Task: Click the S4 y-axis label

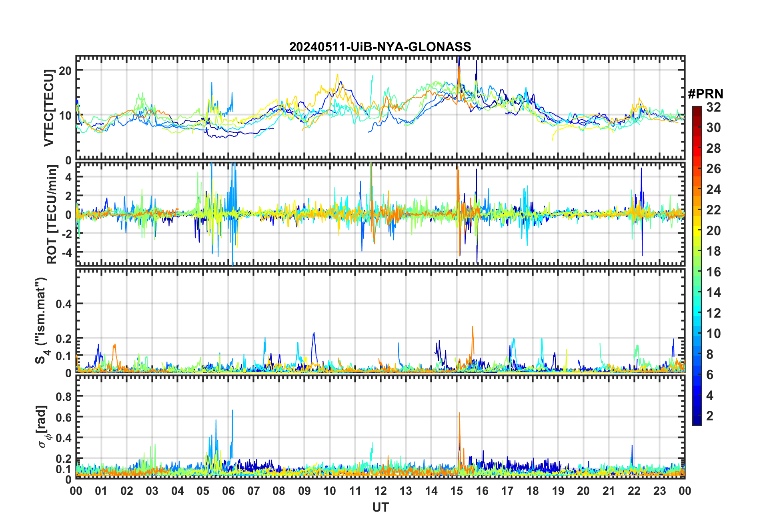Action: click(41, 320)
